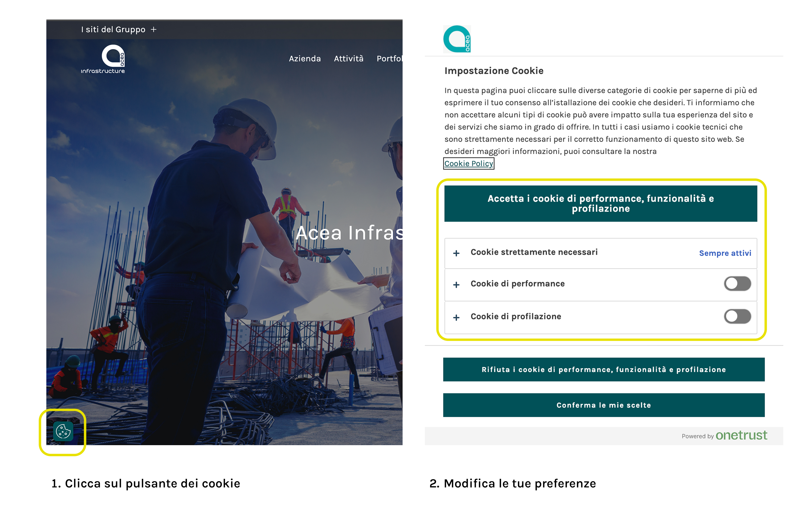This screenshot has height=509, width=812.
Task: Open the Azienda menu
Action: coord(305,59)
